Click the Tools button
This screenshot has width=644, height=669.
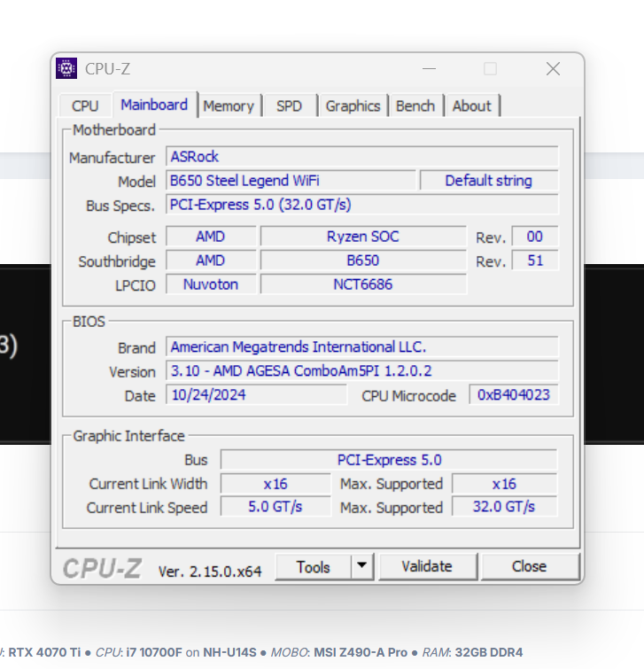tap(314, 567)
